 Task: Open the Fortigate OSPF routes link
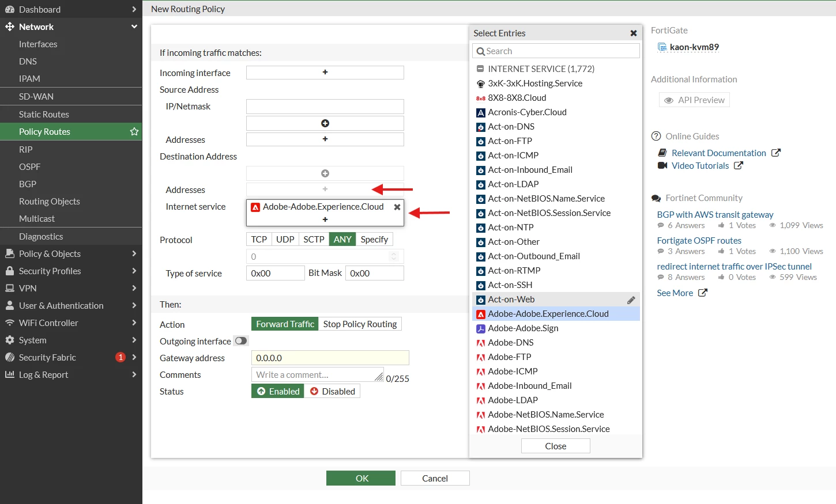[x=699, y=240]
